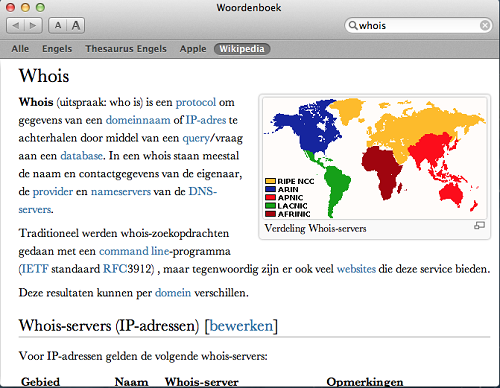Open the RFC link before 3912

(x=115, y=269)
